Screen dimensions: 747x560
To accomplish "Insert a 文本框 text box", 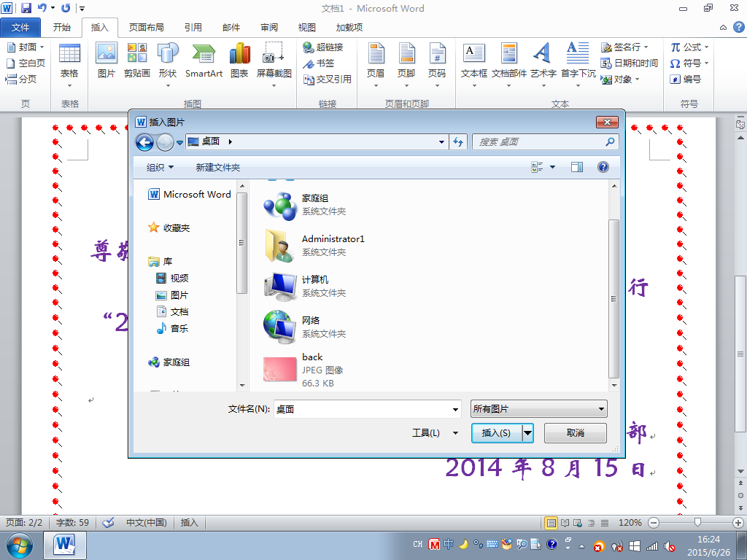I will click(474, 64).
